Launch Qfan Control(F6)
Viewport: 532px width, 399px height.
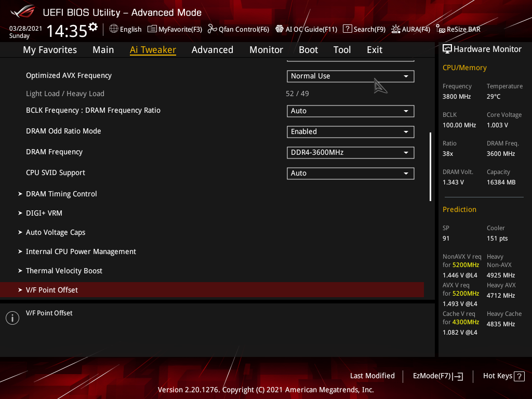pos(238,29)
